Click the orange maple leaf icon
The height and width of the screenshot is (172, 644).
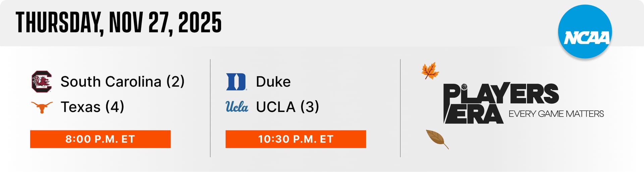point(430,71)
